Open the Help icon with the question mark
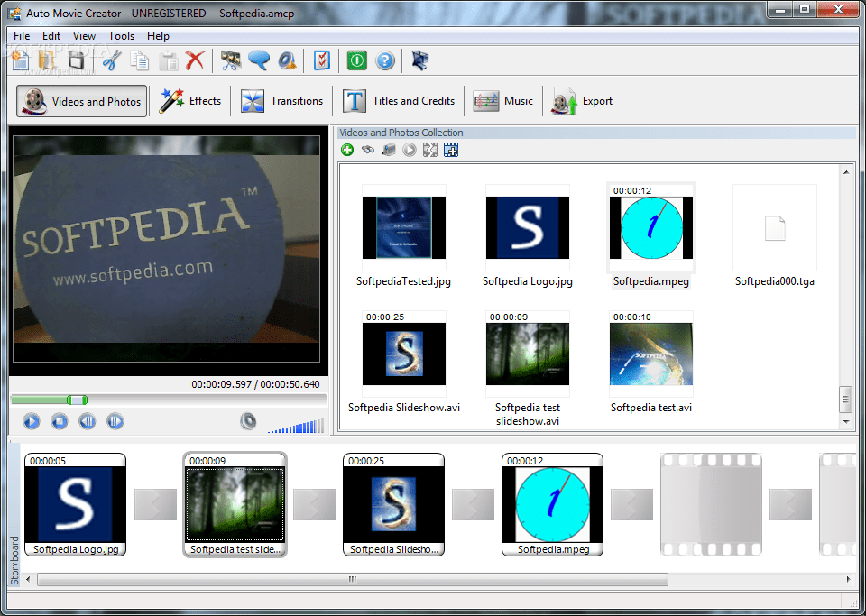This screenshot has height=616, width=866. [x=383, y=60]
